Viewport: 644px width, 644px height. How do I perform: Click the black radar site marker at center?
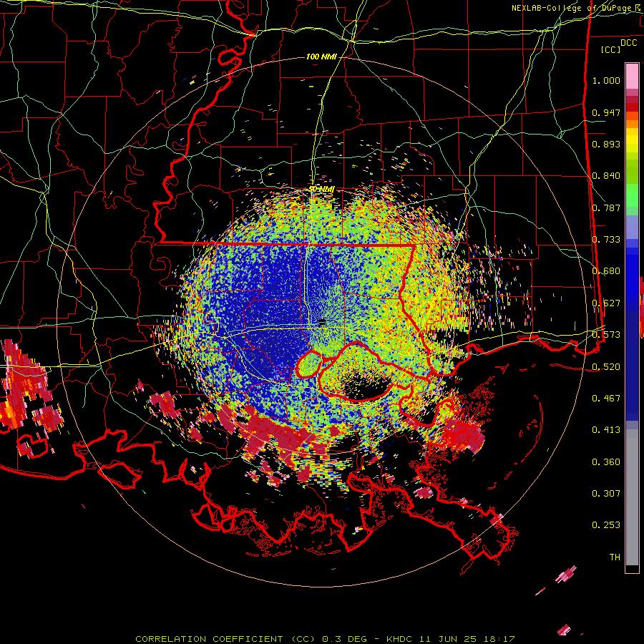(322, 321)
